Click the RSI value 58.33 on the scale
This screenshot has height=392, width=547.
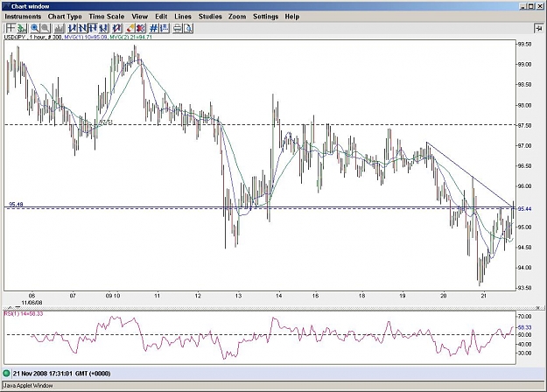[524, 327]
